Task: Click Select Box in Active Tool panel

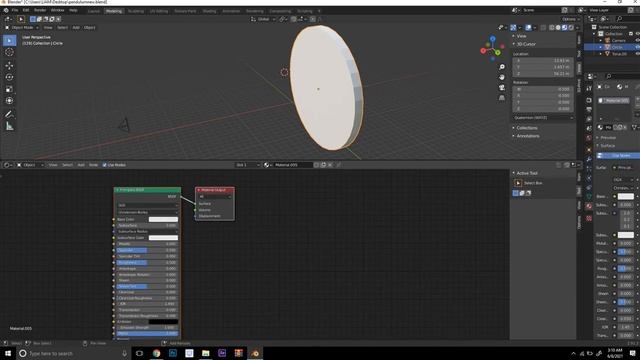Action: point(533,183)
